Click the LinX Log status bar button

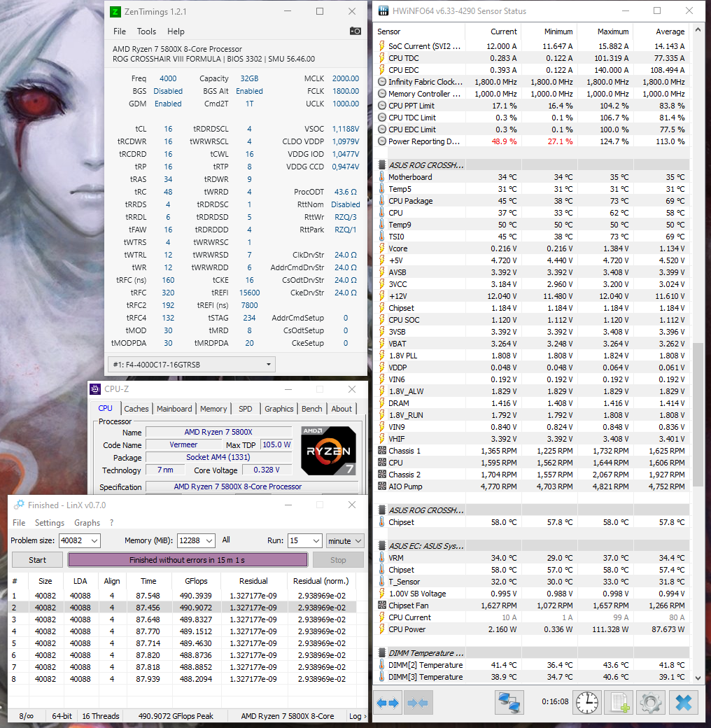(356, 716)
